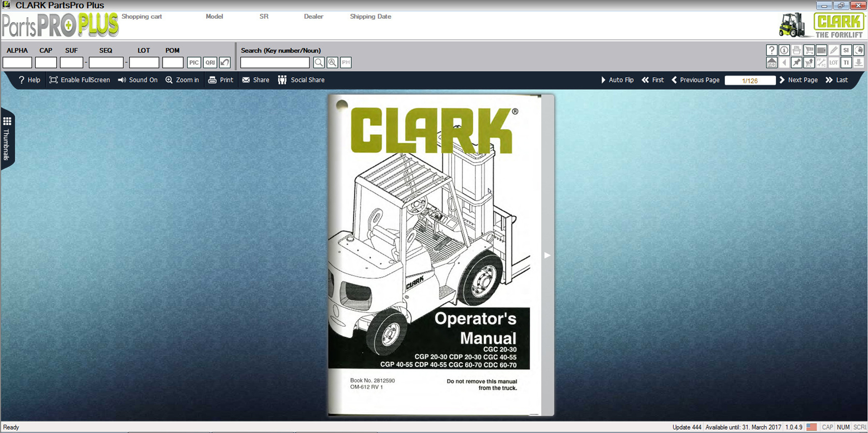Image resolution: width=868 pixels, height=433 pixels.
Task: Flip to next page using right page arrow
Action: click(547, 255)
